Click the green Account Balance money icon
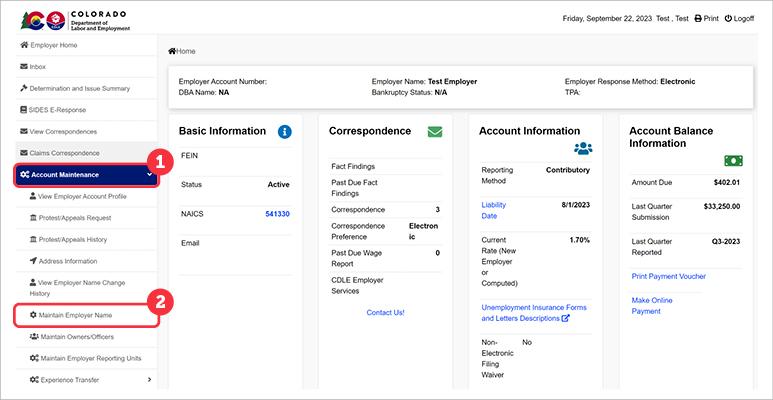 tap(734, 160)
